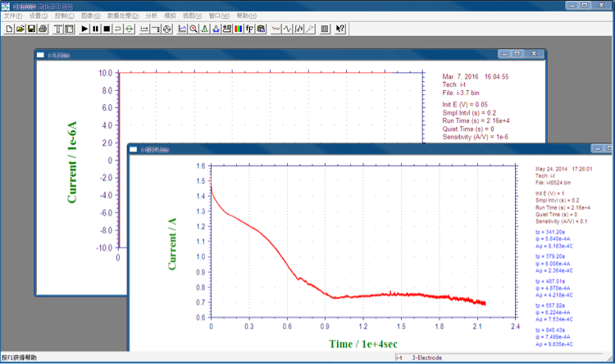This screenshot has width=615, height=364.
Task: Open the 控制(C) menu
Action: pyautogui.click(x=64, y=16)
